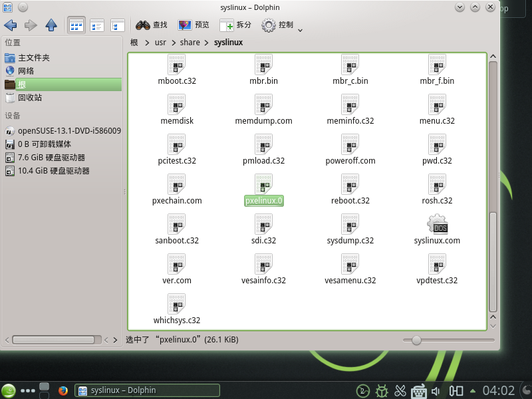Expand the arrow after 根 breadcrumb

pos(147,43)
